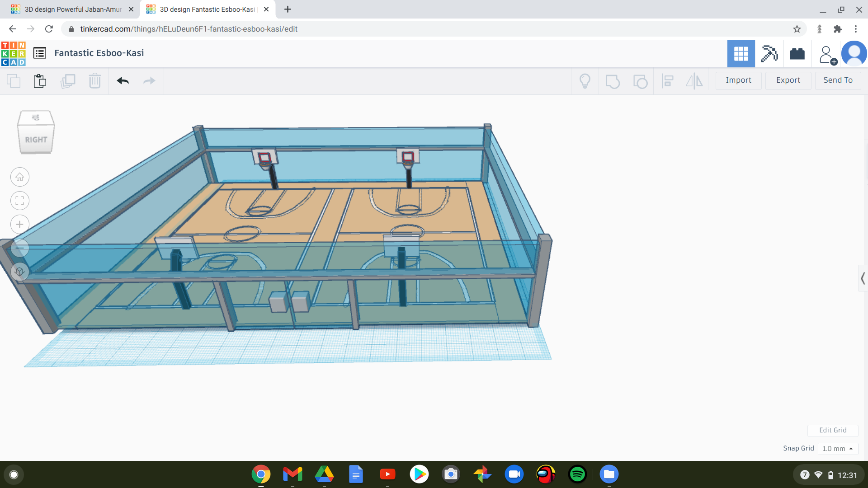
Task: Go back in browser history
Action: pos(13,29)
